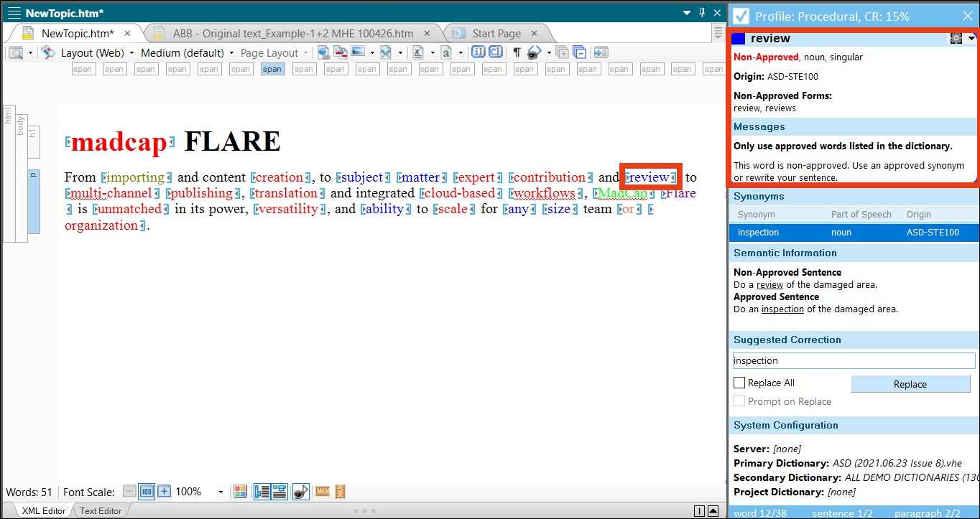Click the layout mode icon before Layout (Web)
980x519 pixels.
(48, 52)
